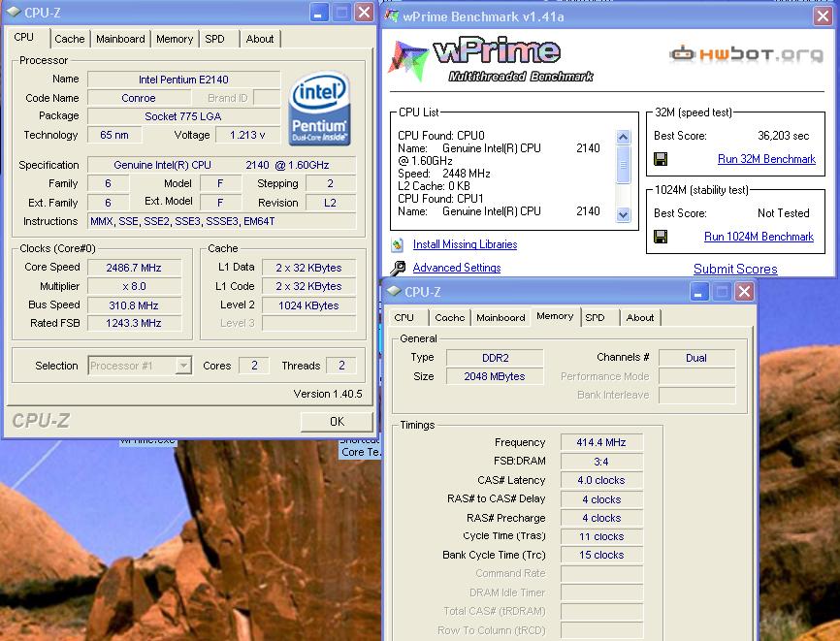
Task: Click the Name field Intel Pentium E2140
Action: click(x=183, y=80)
